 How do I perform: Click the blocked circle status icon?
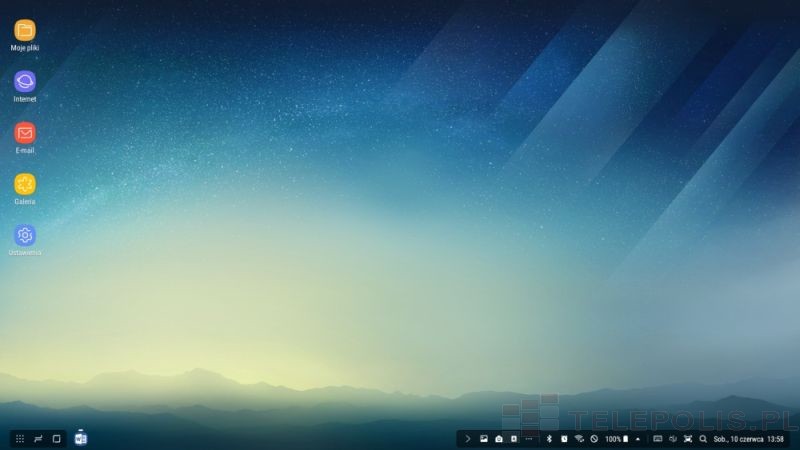pyautogui.click(x=594, y=439)
